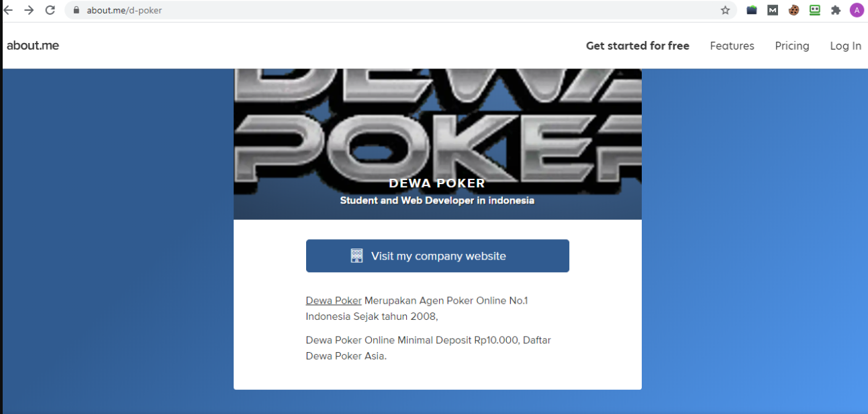The image size is (868, 414).
Task: Open the purple A profile avatar
Action: [x=857, y=10]
